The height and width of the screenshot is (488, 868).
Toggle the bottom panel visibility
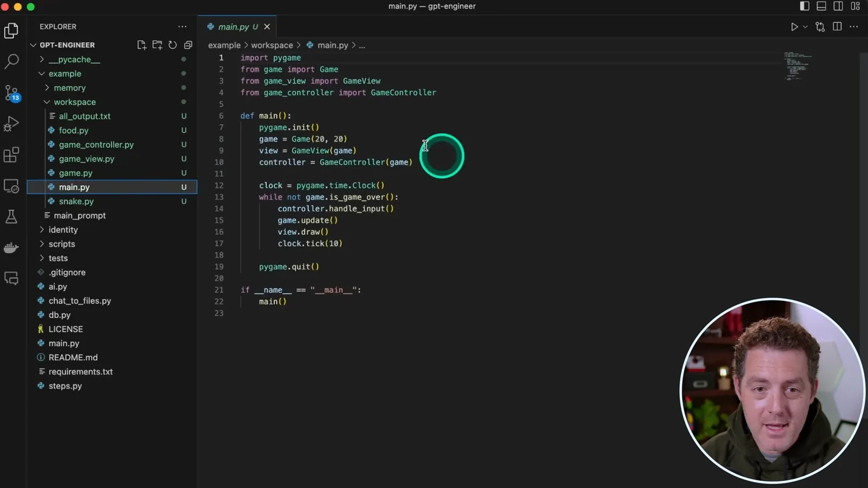point(821,6)
